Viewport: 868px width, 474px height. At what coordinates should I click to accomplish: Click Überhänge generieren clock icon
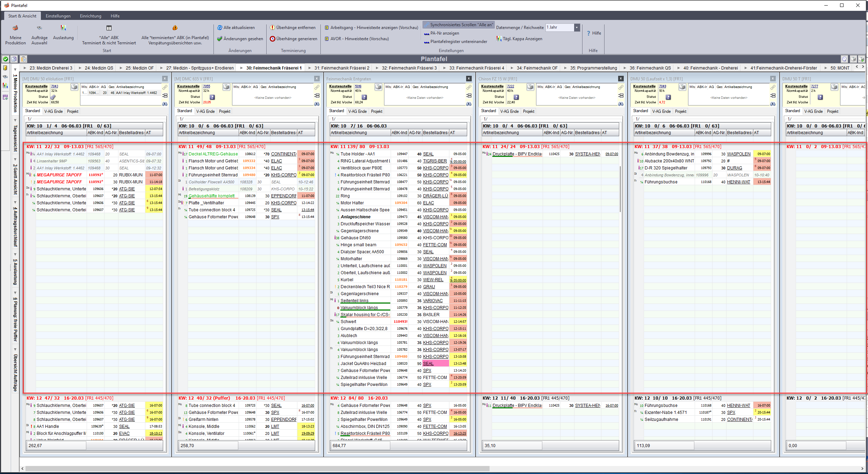[x=273, y=39]
